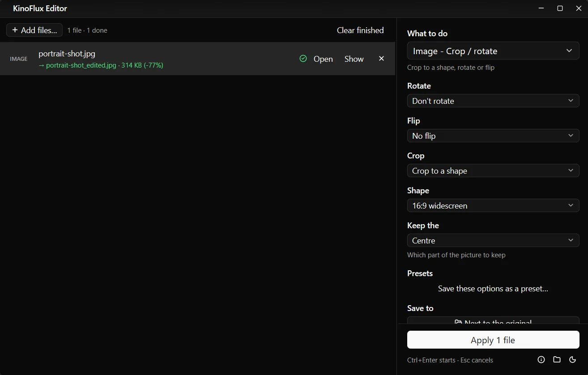The width and height of the screenshot is (588, 375).
Task: Click the info icon in bottom bar
Action: click(541, 360)
